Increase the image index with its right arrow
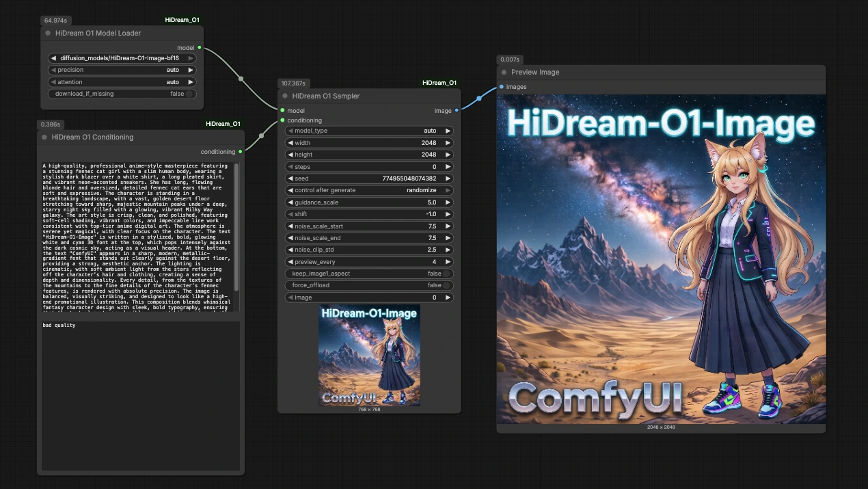Screen dimensions: 868x489 point(448,298)
